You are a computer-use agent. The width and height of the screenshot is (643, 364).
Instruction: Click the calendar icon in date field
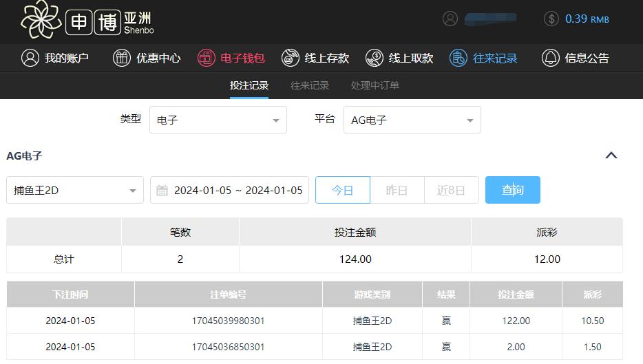[x=162, y=190]
